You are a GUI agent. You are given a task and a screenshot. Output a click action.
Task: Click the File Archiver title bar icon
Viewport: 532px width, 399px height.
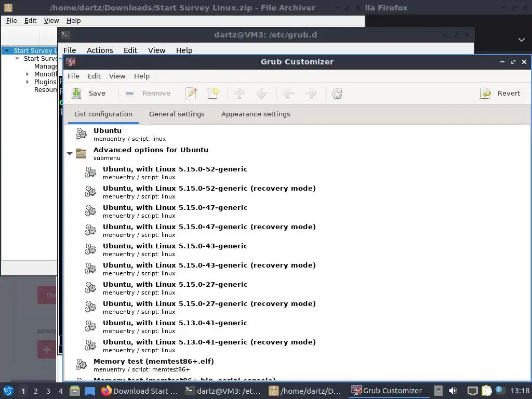(8, 7)
